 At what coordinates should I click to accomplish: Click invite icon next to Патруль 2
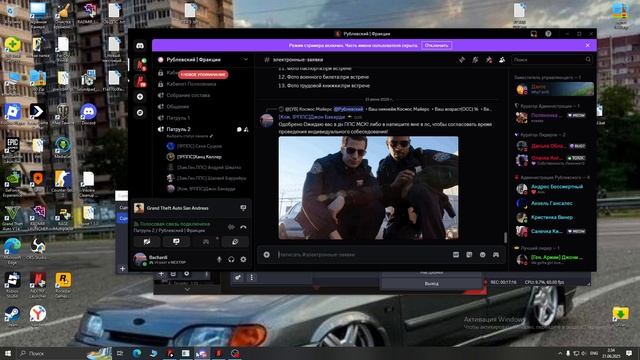[x=246, y=129]
